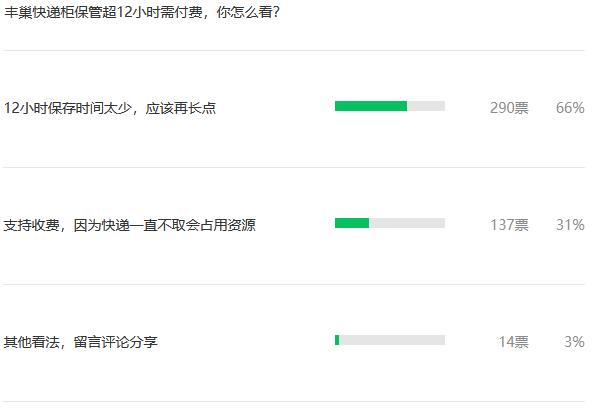The image size is (610, 420).
Task: Click the "31%" percentage label
Action: click(x=570, y=224)
